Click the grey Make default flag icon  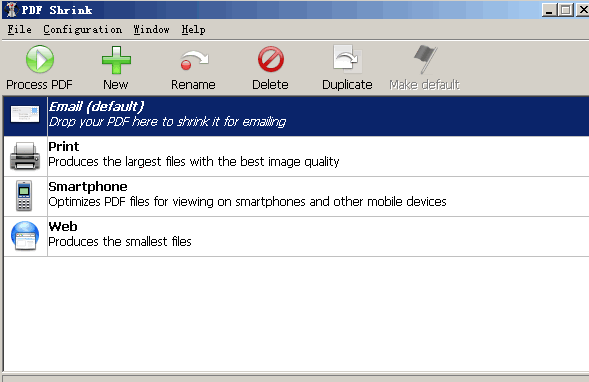(426, 59)
